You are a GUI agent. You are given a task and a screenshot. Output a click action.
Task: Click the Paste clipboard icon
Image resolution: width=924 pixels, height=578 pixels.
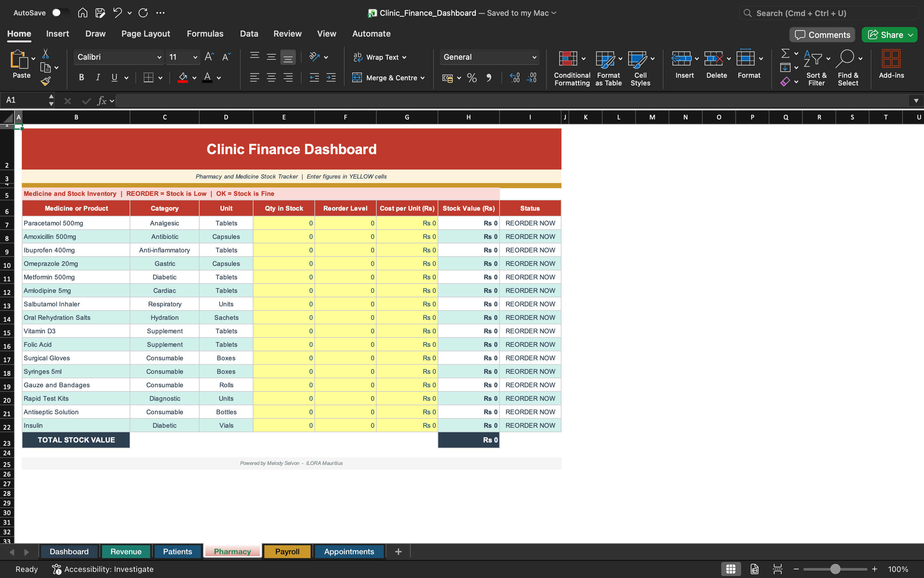(19, 59)
